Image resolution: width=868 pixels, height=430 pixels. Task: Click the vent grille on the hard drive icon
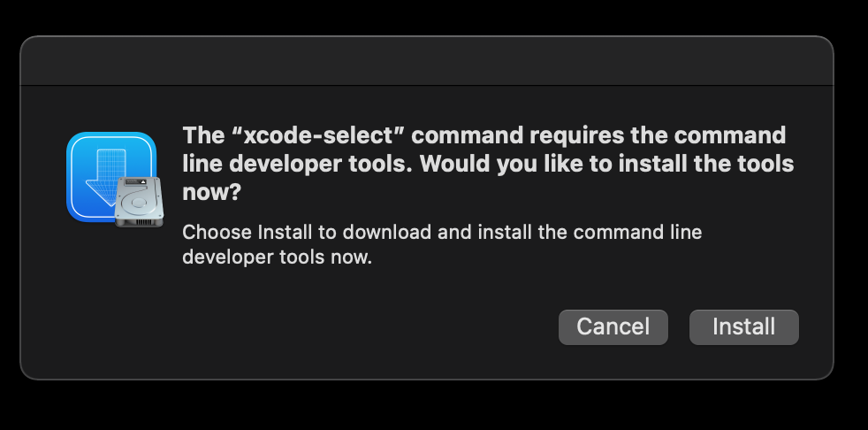(x=143, y=222)
